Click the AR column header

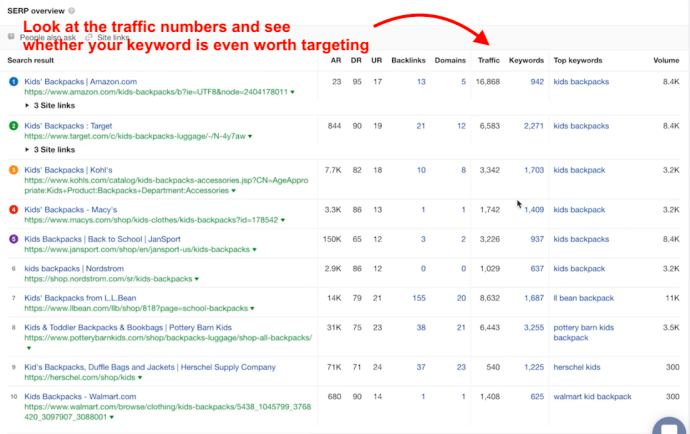pos(336,60)
